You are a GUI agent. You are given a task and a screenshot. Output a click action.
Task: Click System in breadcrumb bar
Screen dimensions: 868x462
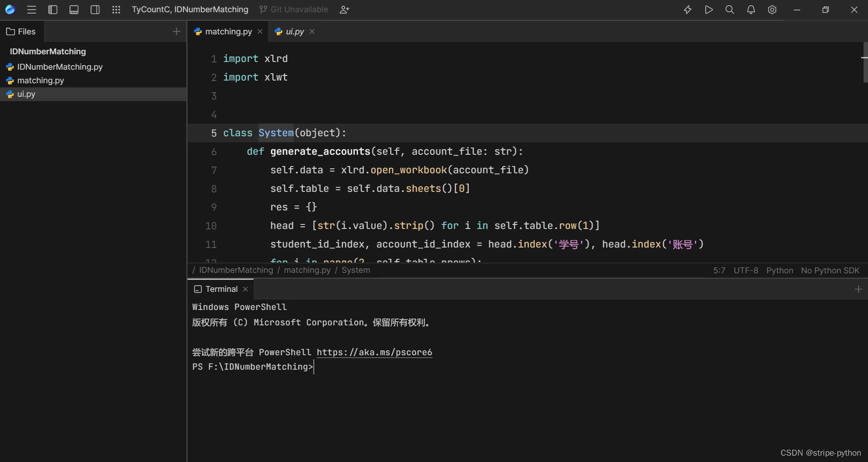(356, 270)
